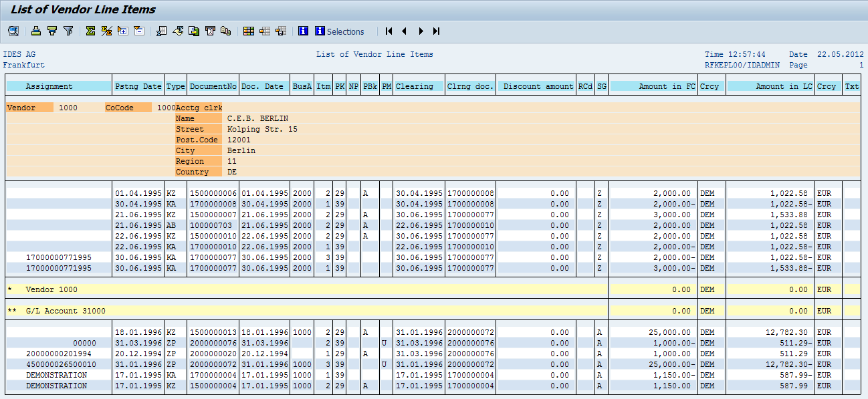Sort the list using the Sort Ascending icon
This screenshot has width=868, height=399.
[52, 31]
